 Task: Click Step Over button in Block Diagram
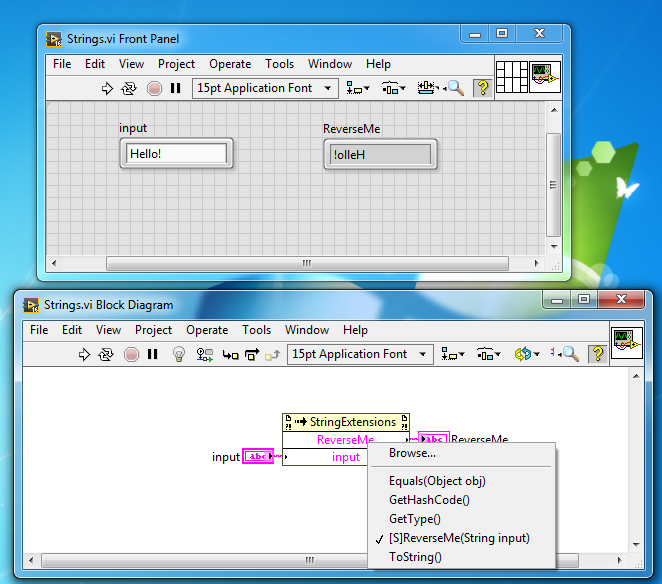252,355
